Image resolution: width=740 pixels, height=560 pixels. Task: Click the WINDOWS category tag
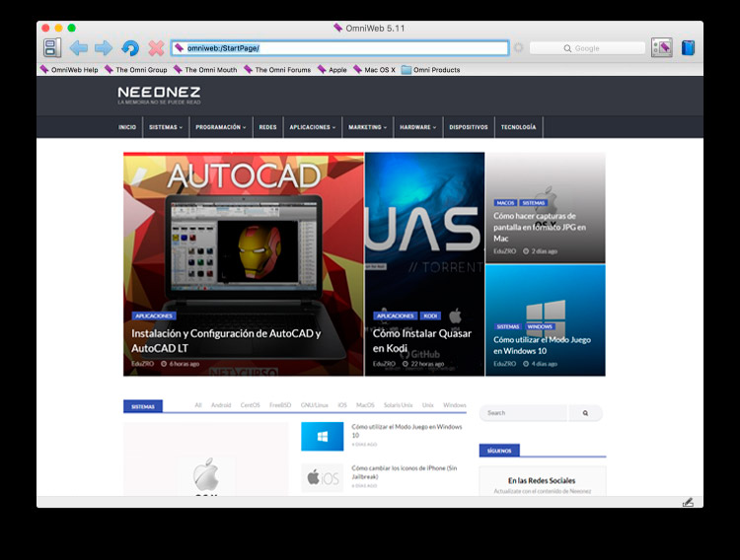point(540,327)
